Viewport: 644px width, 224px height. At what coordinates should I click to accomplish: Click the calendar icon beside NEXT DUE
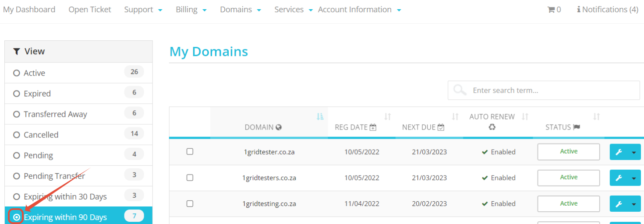441,127
